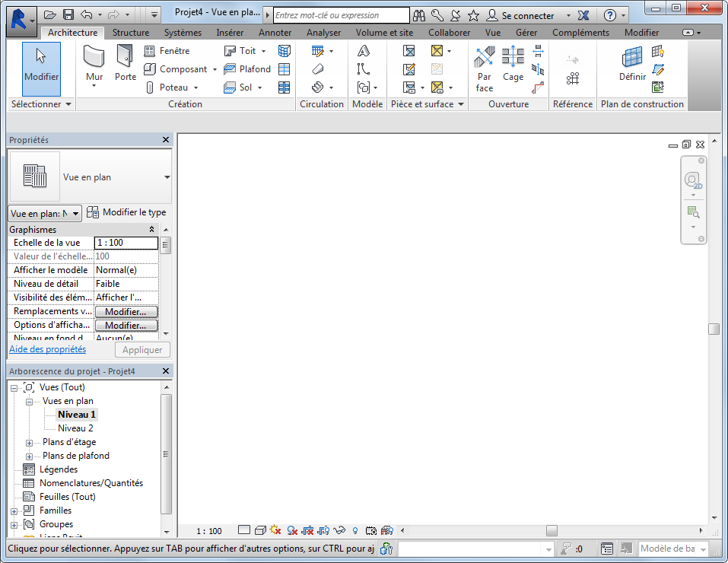Open the Annoter ribbon tab
728x563 pixels.
coord(275,33)
